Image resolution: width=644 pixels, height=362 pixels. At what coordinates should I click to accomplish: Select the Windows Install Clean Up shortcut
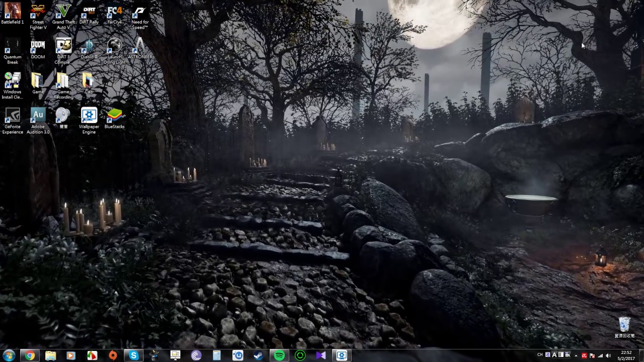pos(13,85)
